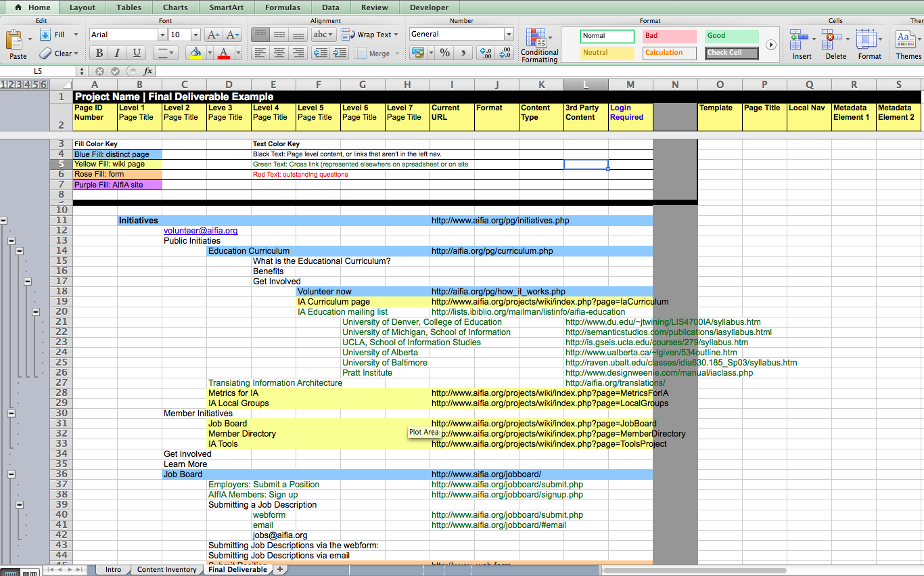Viewport: 924px width, 576px height.
Task: Open Conditional Formatting menu
Action: pos(539,45)
